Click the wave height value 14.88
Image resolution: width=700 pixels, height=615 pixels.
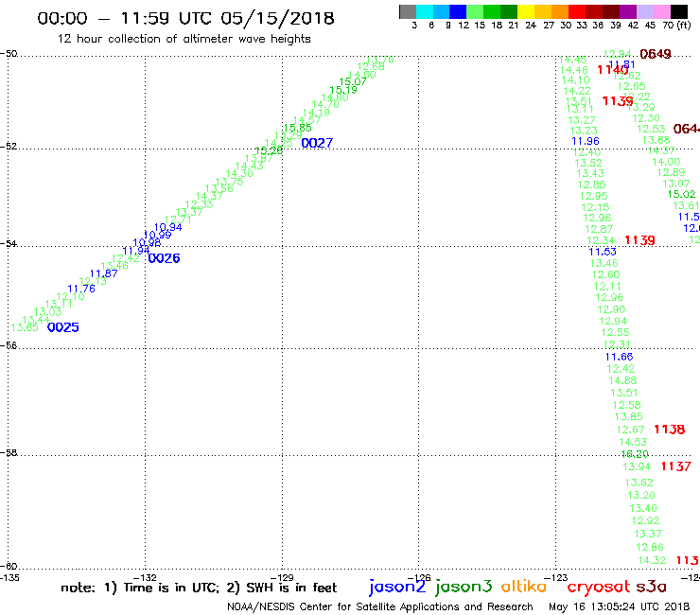[622, 380]
